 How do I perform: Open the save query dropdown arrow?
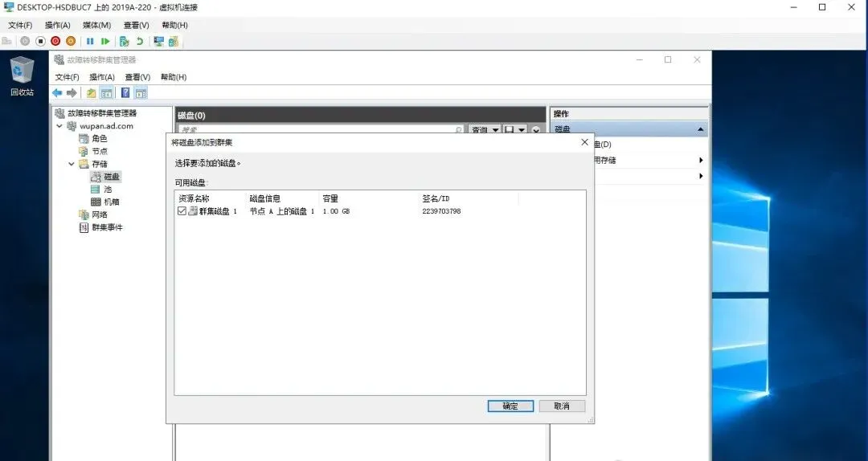(522, 130)
